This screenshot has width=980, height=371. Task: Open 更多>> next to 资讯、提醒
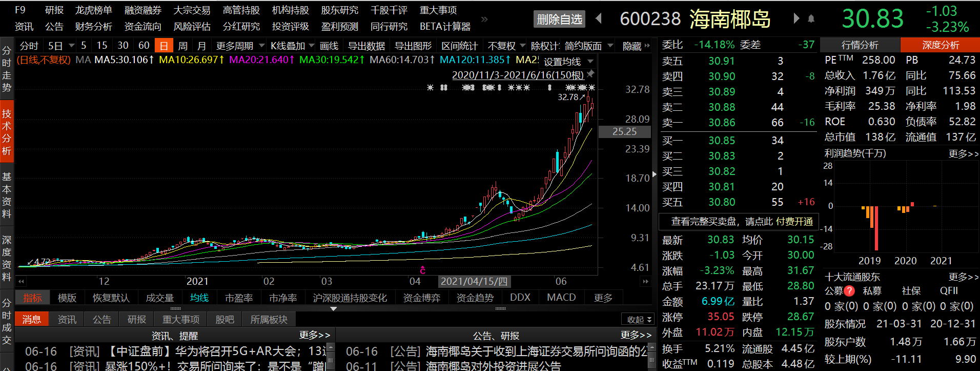(315, 335)
